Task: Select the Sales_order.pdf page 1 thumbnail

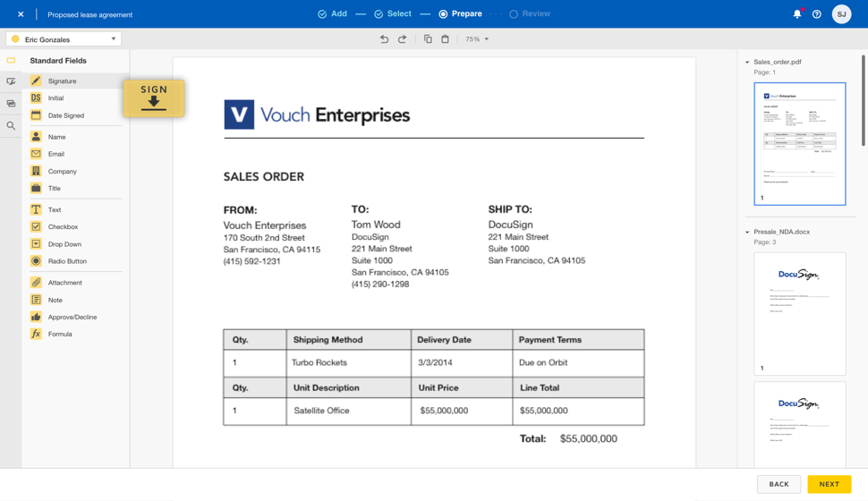Action: 800,144
